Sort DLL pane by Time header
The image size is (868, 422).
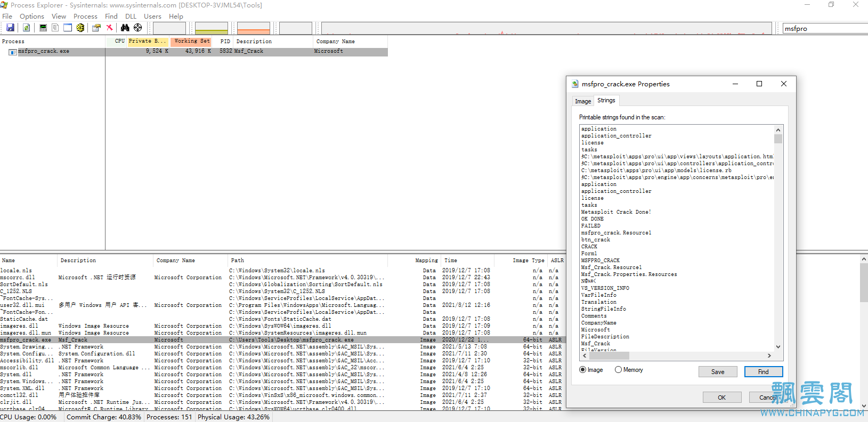[x=468, y=261]
